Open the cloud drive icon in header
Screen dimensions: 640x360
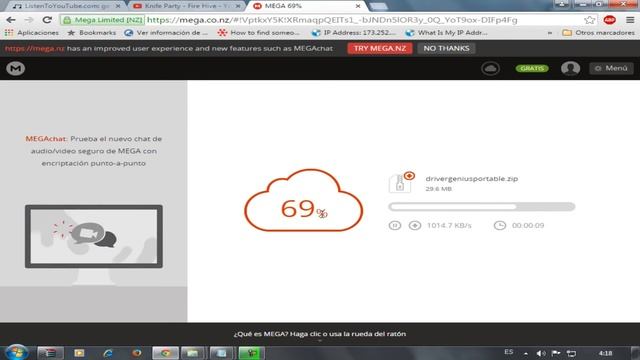pos(490,68)
